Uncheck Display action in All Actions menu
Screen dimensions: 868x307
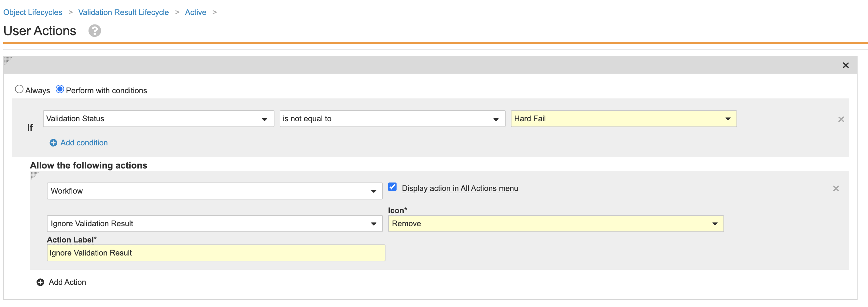pyautogui.click(x=392, y=187)
